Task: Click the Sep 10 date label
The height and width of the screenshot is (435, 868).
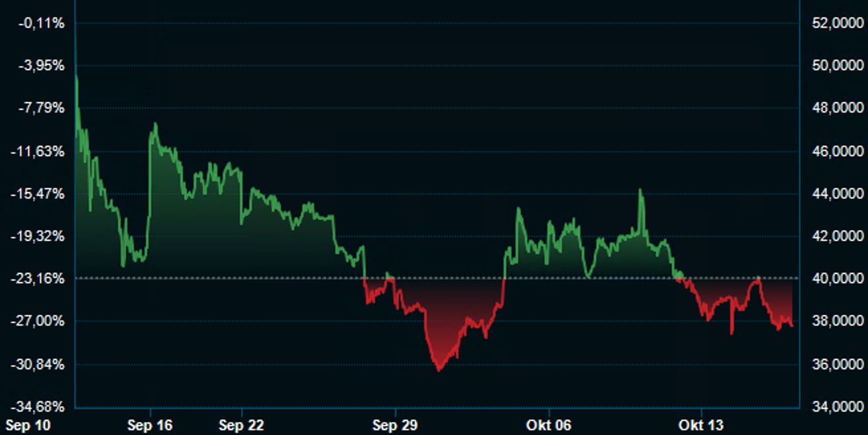Action: point(27,424)
